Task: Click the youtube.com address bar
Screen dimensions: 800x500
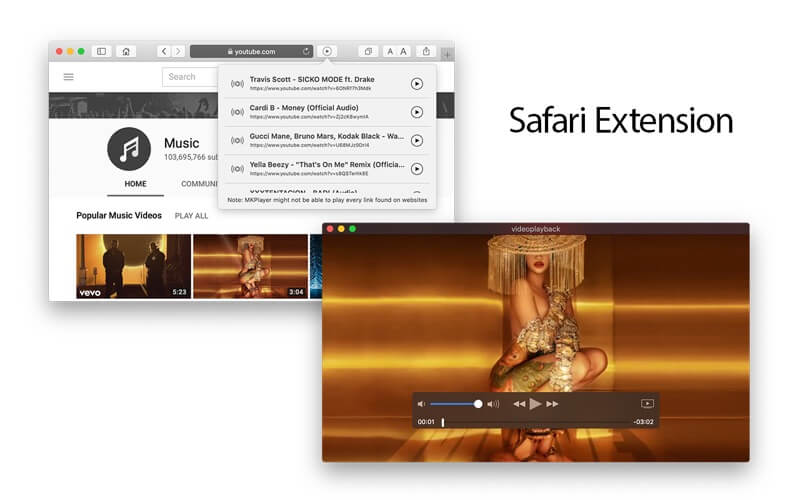Action: [x=251, y=52]
